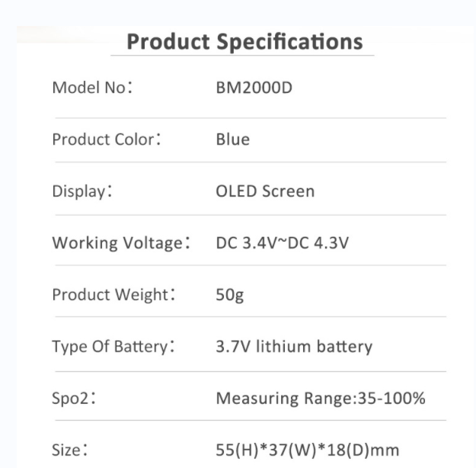The height and width of the screenshot is (468, 476).
Task: Select the Size label
Action: point(70,450)
